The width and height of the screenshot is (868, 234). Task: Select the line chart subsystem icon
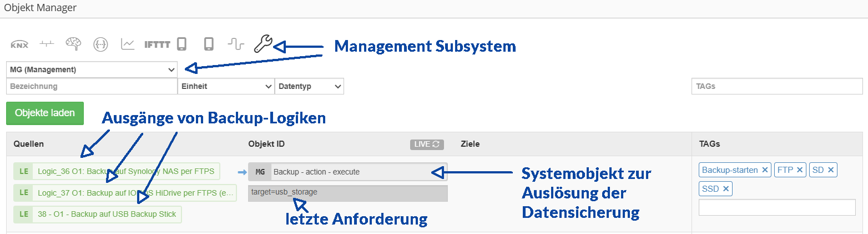(128, 44)
